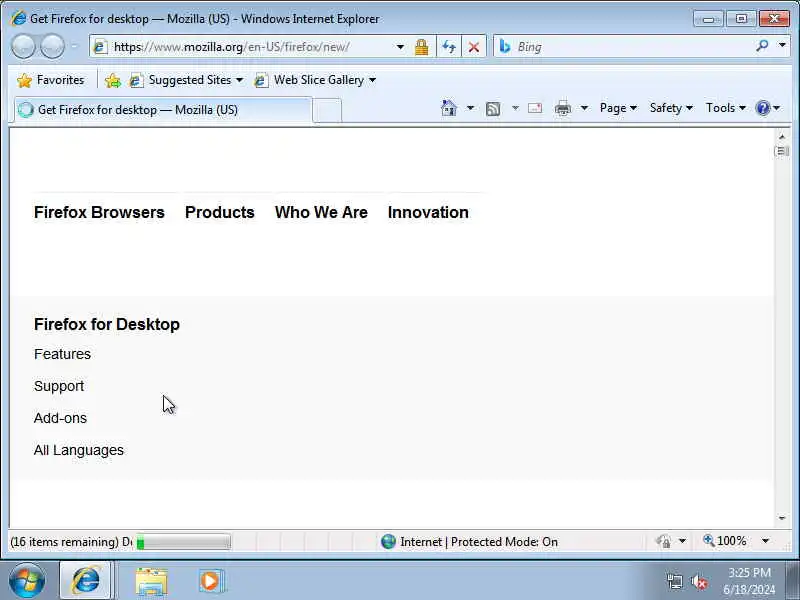Open Windows Explorer folder in taskbar

click(151, 581)
